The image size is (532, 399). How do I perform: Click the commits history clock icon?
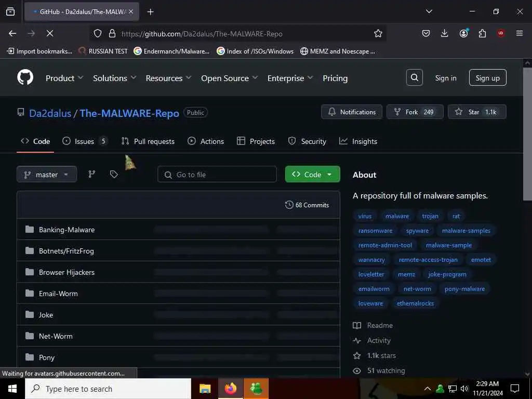click(289, 205)
